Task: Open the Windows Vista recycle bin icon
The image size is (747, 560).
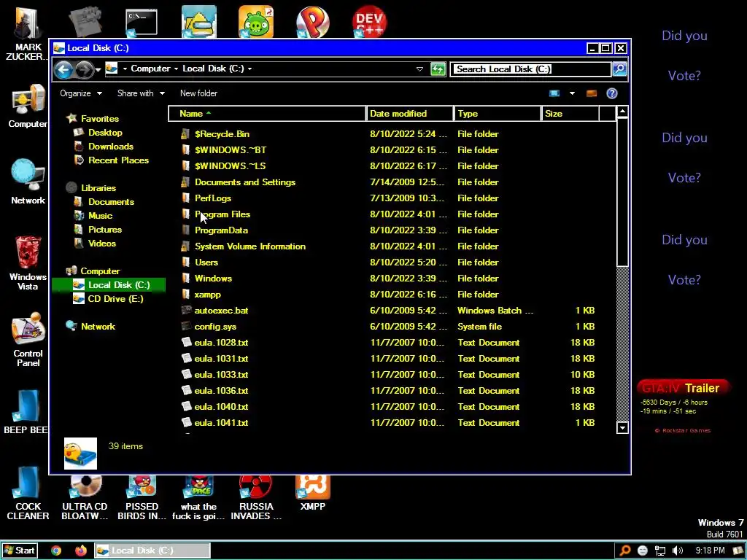Action: click(28, 262)
